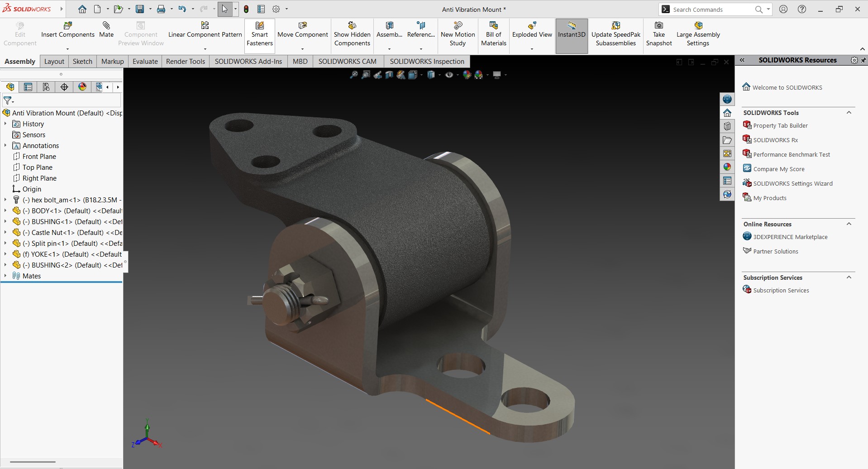Click the Search Commands input field
This screenshot has height=469, width=868.
tap(712, 10)
